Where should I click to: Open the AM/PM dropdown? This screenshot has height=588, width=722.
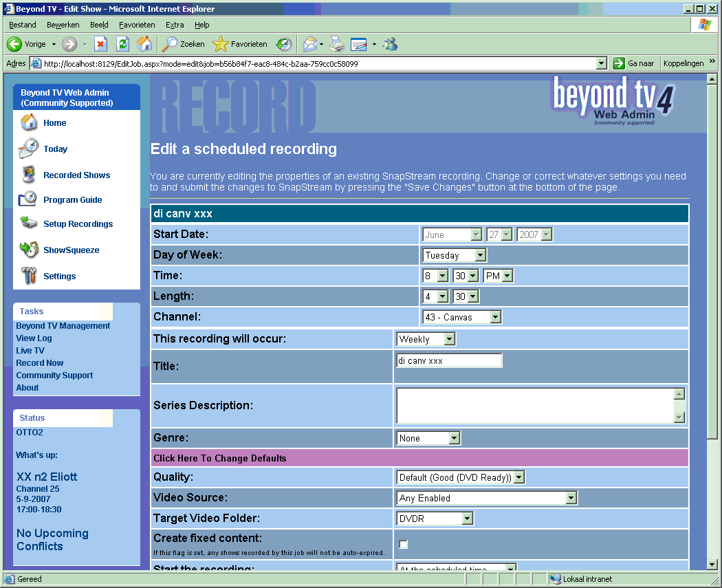point(499,276)
